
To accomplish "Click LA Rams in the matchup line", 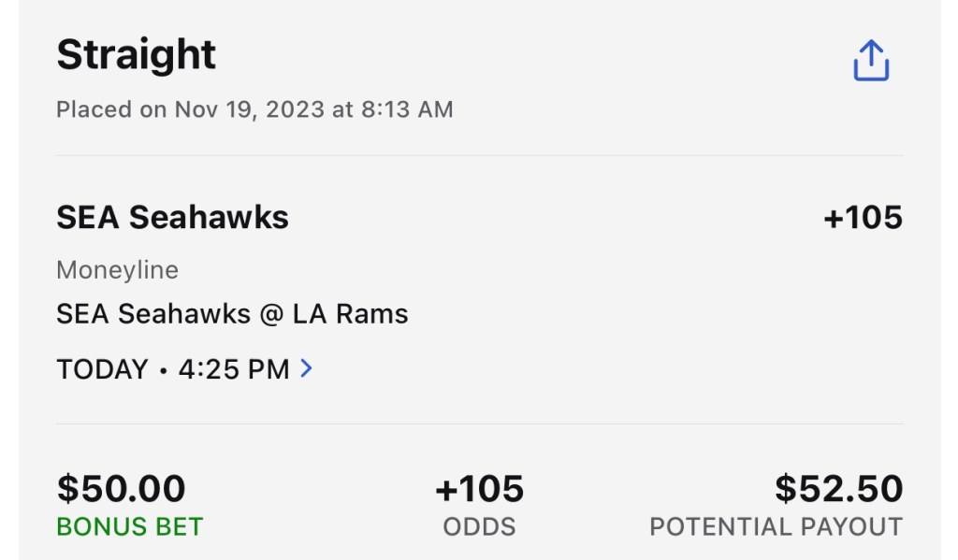I will tap(350, 314).
